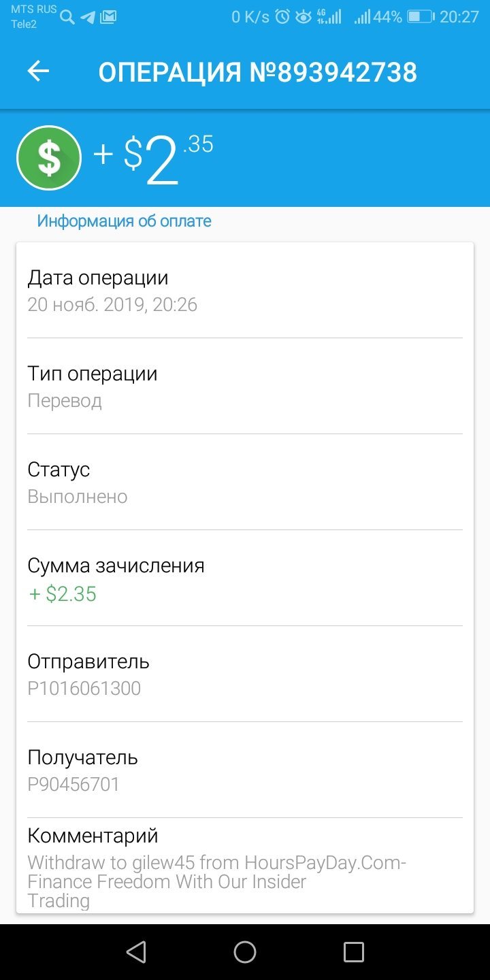
Task: Tap the green dollar currency icon
Action: coord(49,158)
